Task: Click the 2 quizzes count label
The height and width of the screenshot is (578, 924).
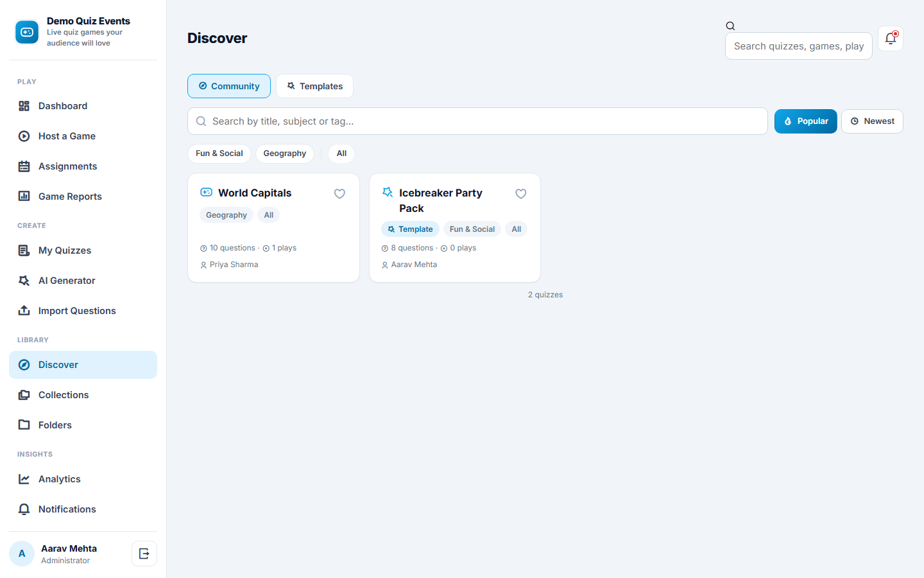Action: click(545, 295)
